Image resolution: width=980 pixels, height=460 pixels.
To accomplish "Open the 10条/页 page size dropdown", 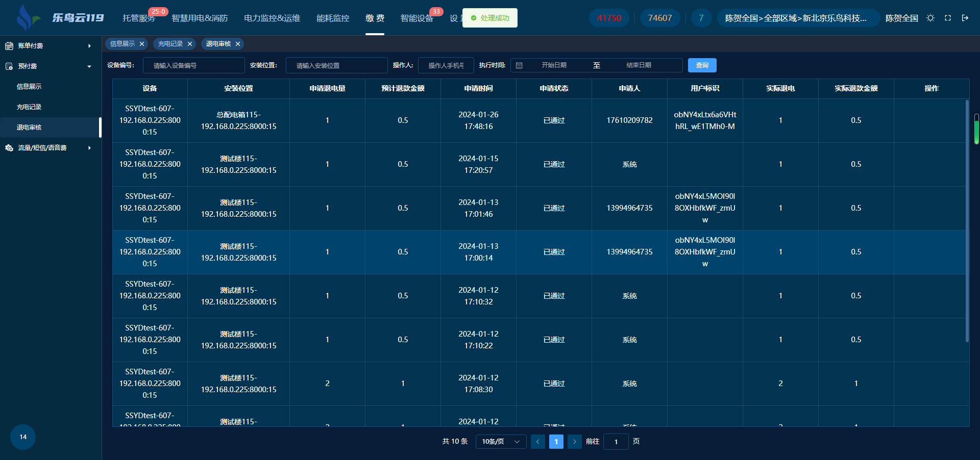I will click(x=500, y=442).
